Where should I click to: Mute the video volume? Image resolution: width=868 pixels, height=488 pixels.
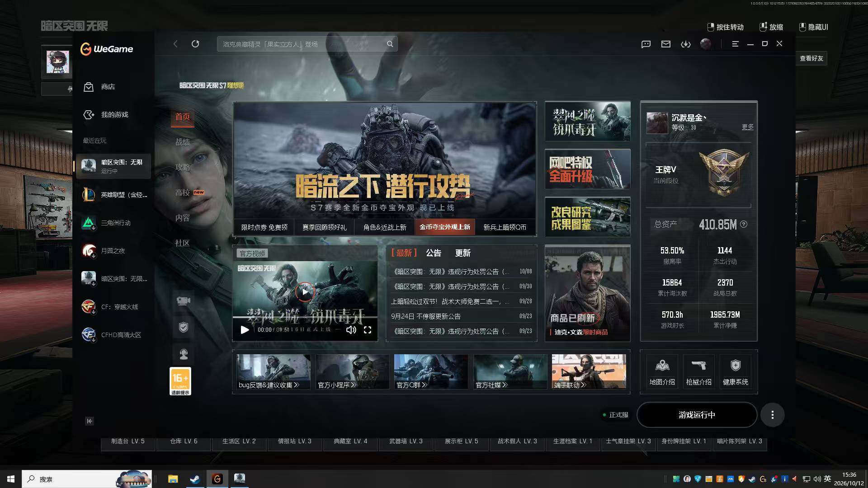tap(351, 330)
